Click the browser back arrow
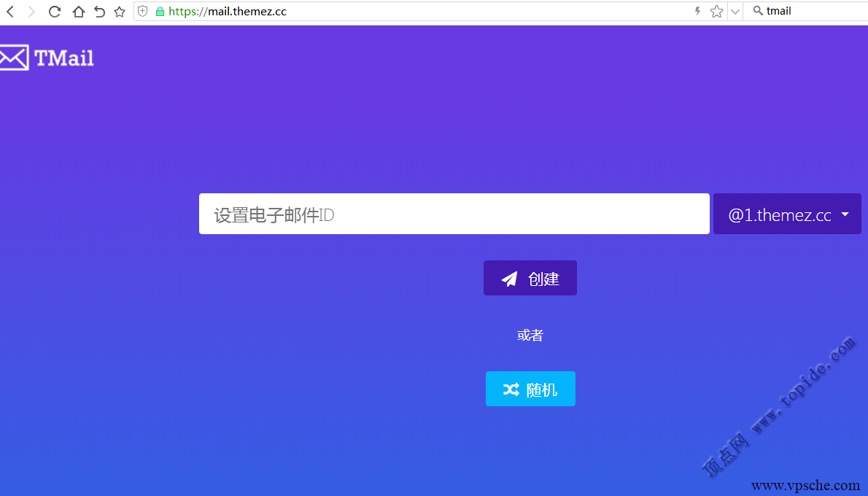 10,12
